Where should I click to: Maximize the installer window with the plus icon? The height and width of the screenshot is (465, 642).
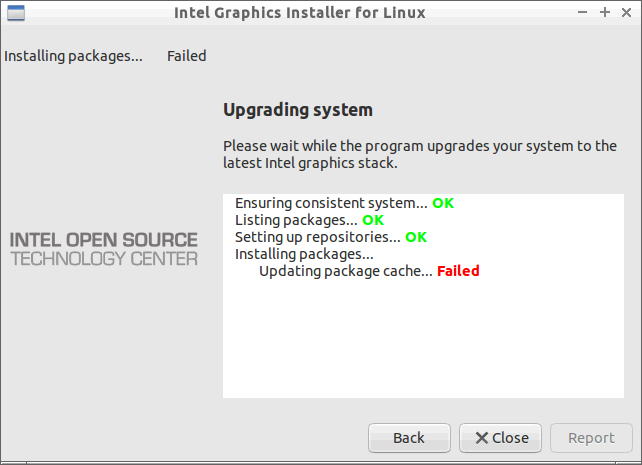[604, 12]
